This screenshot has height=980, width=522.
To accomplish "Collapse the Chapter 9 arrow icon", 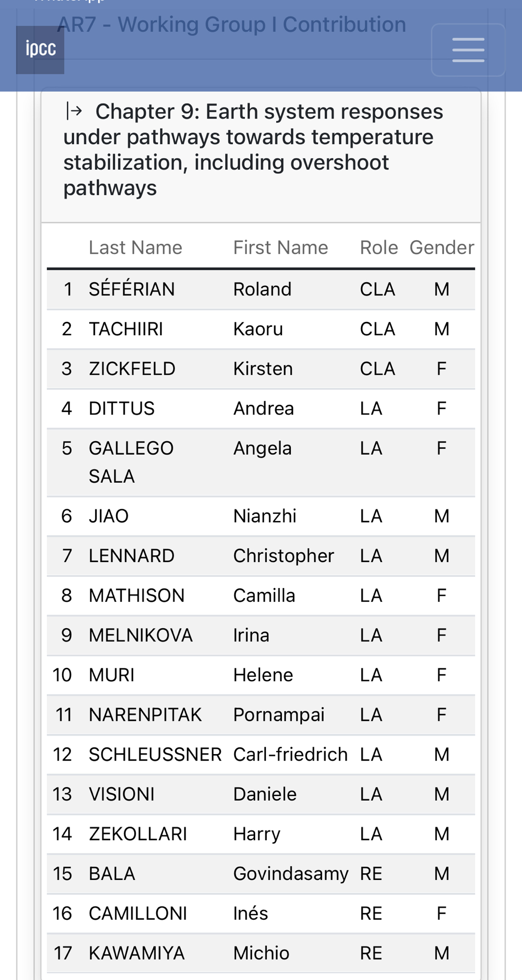I will (x=74, y=112).
